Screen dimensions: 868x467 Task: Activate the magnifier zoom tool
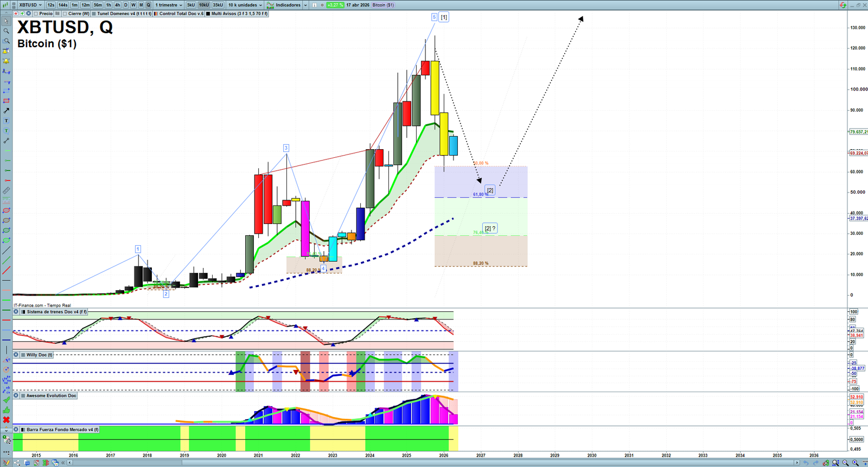coord(7,31)
